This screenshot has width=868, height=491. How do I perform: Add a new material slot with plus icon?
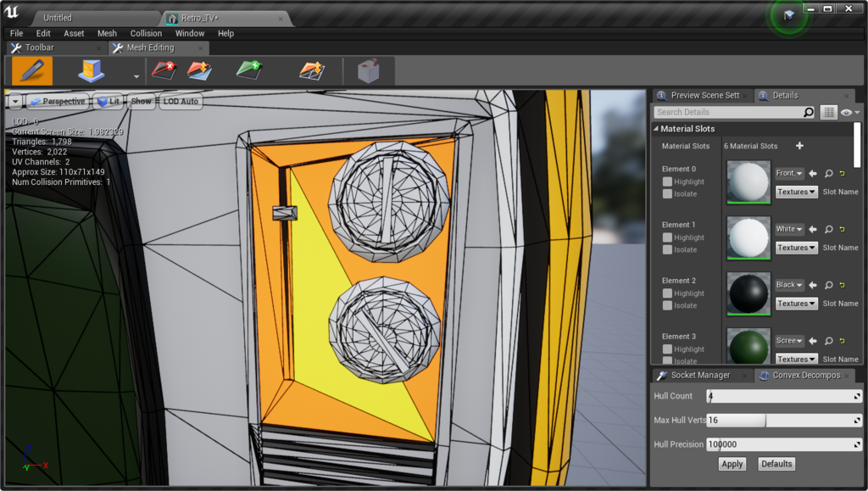[x=798, y=146]
